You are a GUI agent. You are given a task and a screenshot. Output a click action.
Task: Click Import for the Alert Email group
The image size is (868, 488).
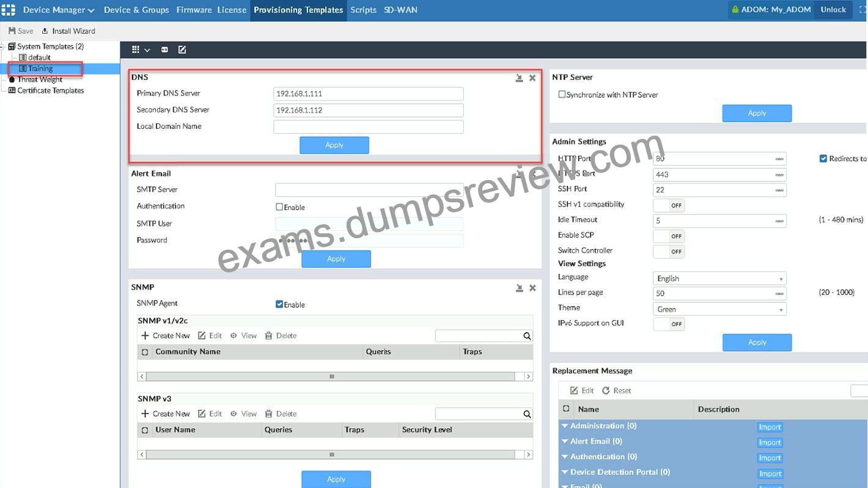[x=770, y=443]
